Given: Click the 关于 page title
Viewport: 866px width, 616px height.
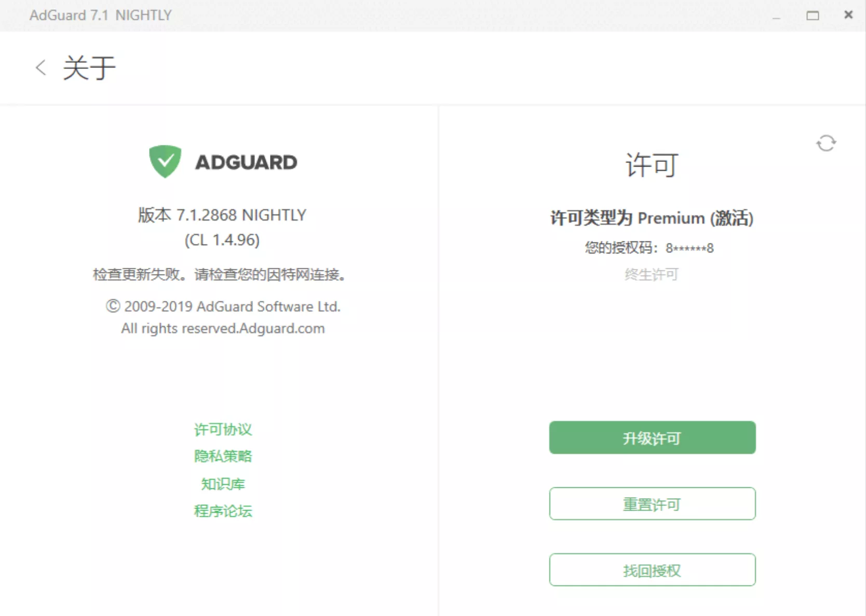Looking at the screenshot, I should click(x=89, y=67).
